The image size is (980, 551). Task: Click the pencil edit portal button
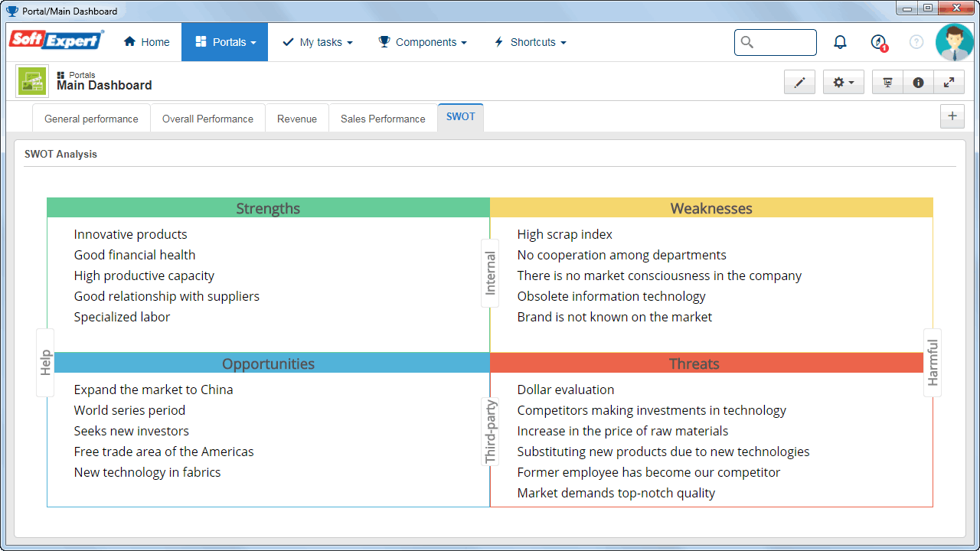click(799, 82)
